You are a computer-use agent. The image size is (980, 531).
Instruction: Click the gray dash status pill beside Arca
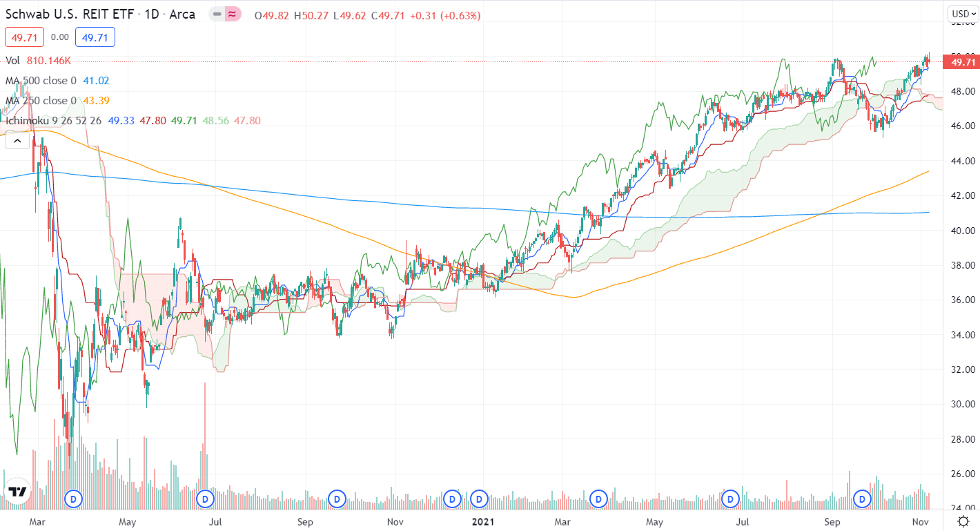(x=217, y=15)
